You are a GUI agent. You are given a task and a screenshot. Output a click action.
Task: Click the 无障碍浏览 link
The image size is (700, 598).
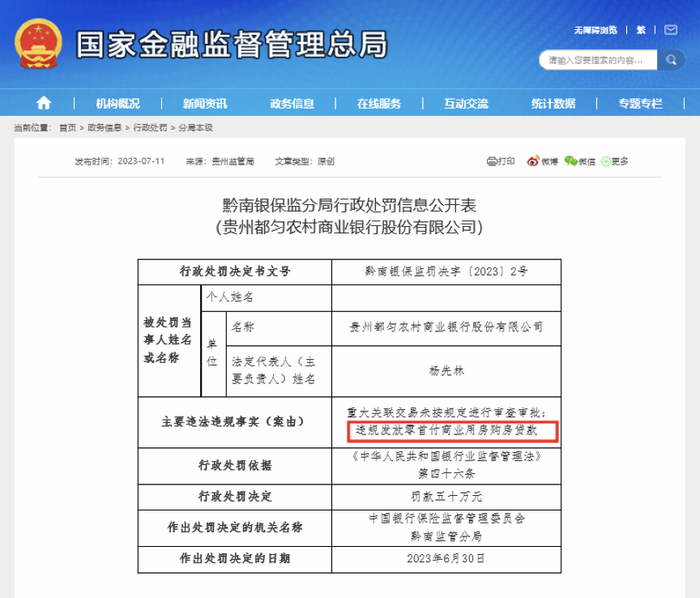(x=596, y=30)
